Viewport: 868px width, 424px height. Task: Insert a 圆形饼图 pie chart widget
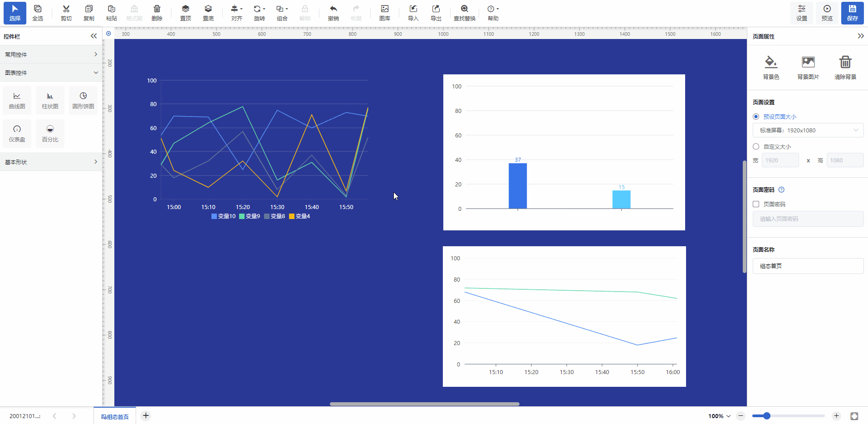(x=83, y=100)
